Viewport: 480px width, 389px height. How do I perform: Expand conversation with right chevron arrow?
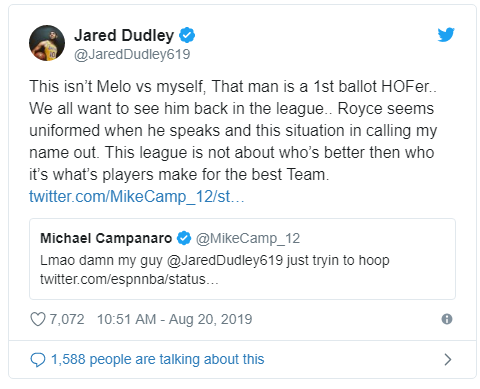448,359
